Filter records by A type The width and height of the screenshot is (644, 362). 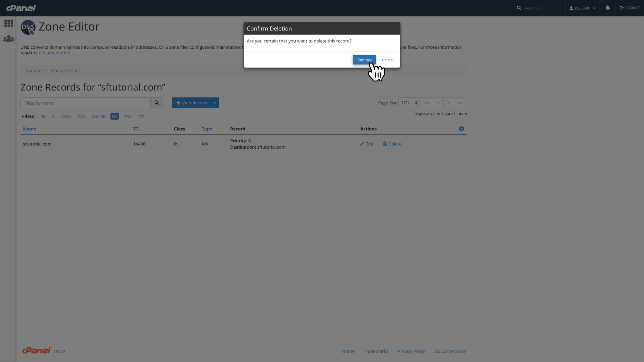(53, 116)
